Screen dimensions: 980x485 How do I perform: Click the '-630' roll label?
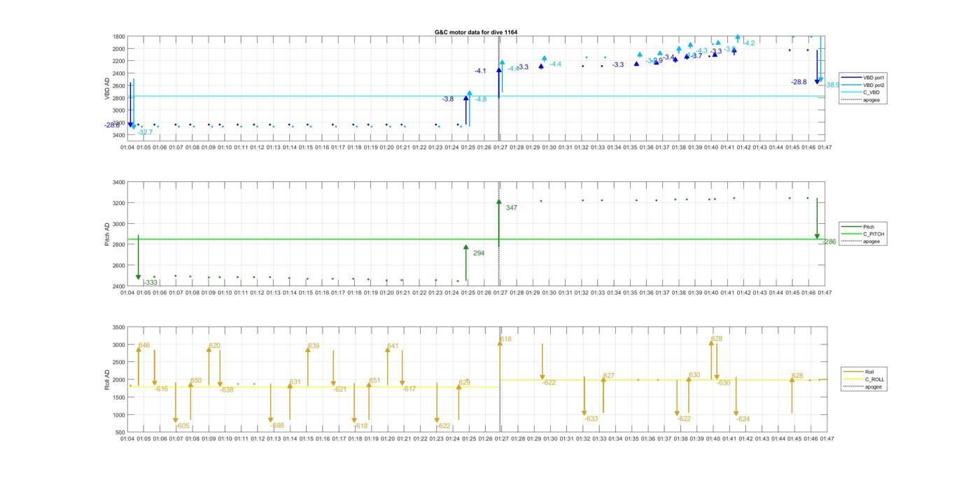click(723, 384)
